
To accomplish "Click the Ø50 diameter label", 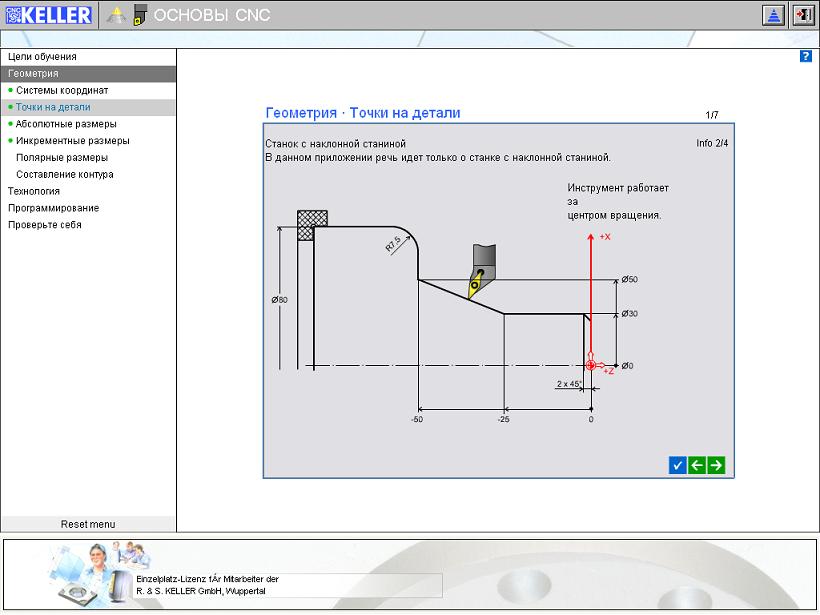I will click(x=630, y=279).
